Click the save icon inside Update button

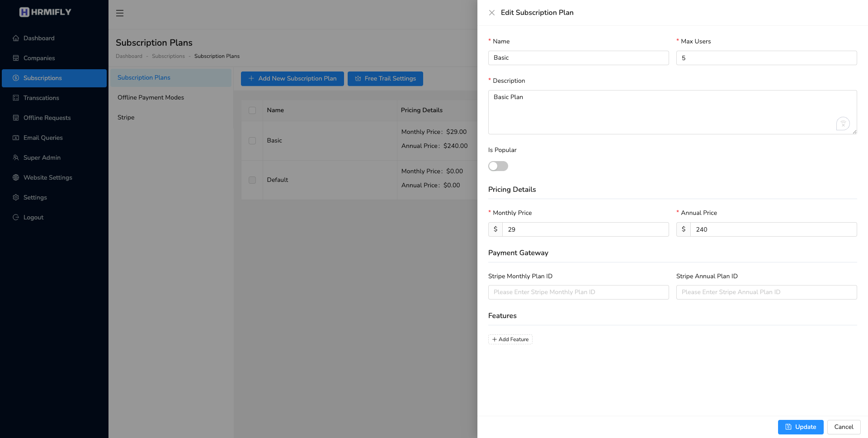788,427
